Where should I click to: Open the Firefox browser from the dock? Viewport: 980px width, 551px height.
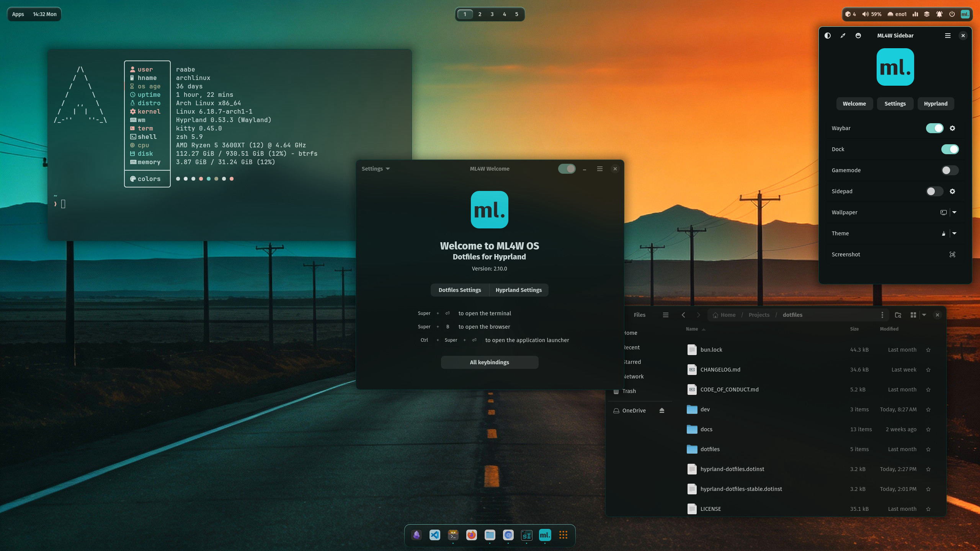(x=471, y=535)
